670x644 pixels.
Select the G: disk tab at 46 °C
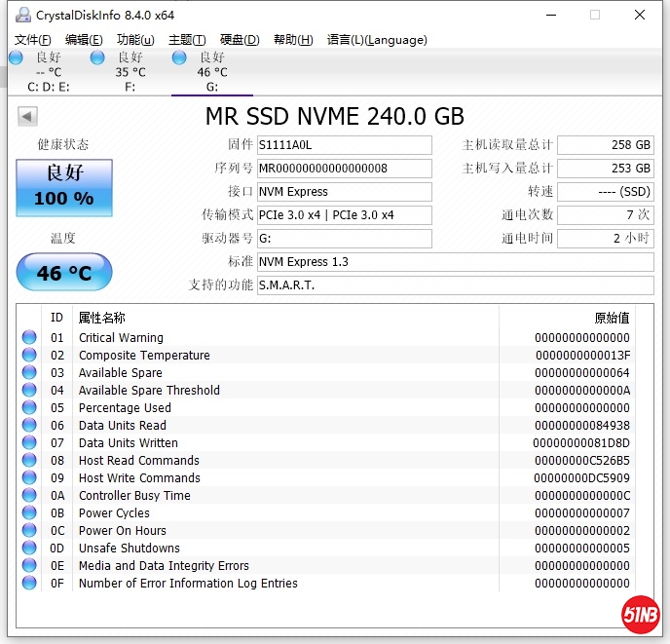pos(211,72)
